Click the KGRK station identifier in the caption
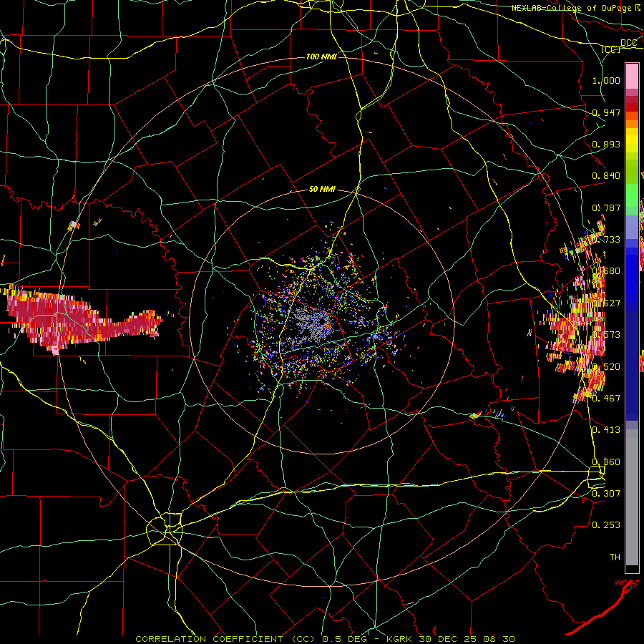 [x=401, y=639]
